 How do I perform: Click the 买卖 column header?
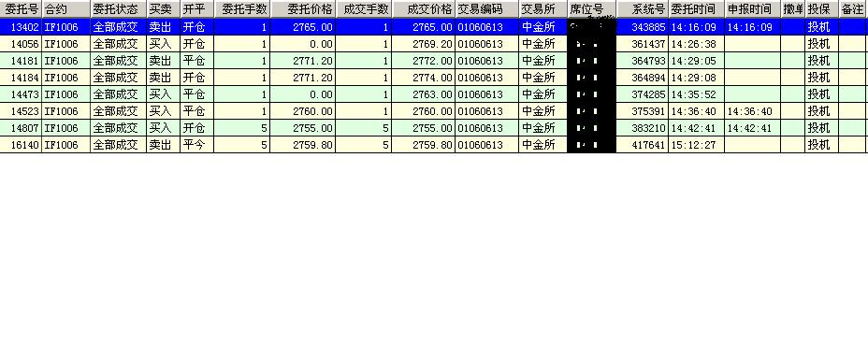point(163,9)
